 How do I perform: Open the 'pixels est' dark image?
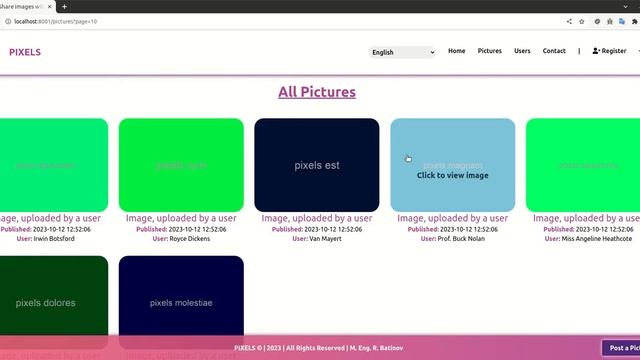(317, 165)
